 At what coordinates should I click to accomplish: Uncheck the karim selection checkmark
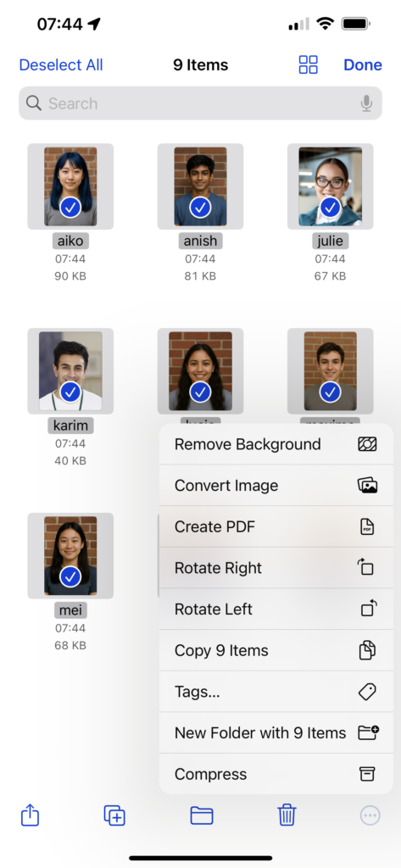70,392
